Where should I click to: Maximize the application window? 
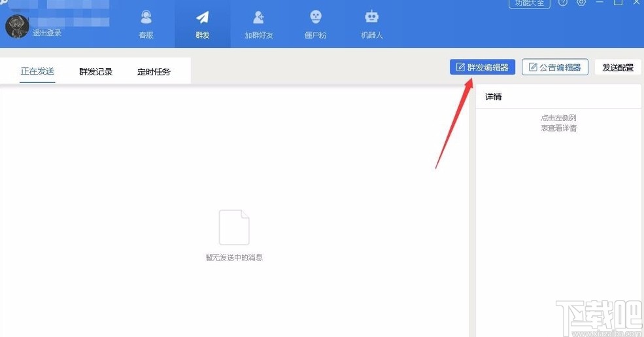(x=618, y=2)
